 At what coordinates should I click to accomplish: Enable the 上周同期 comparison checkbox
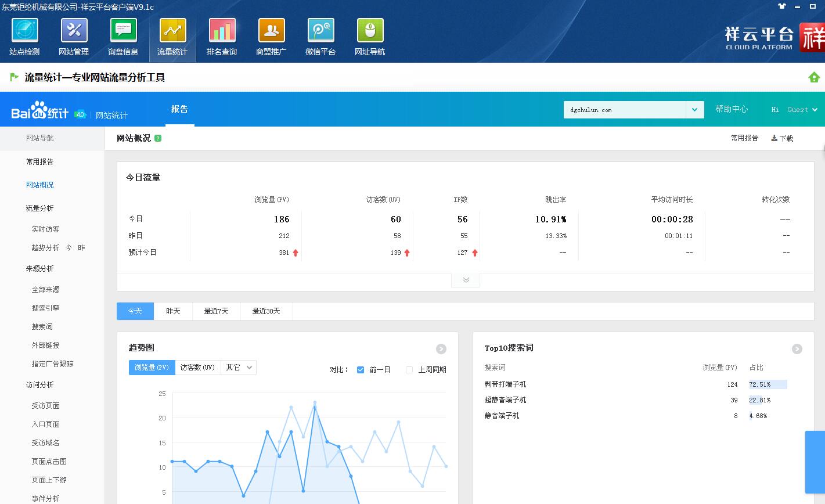409,369
